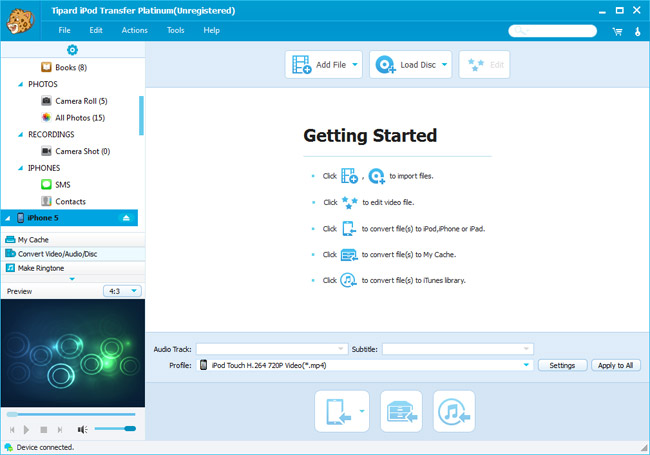
Task: Click the search field in title bar
Action: (x=553, y=31)
